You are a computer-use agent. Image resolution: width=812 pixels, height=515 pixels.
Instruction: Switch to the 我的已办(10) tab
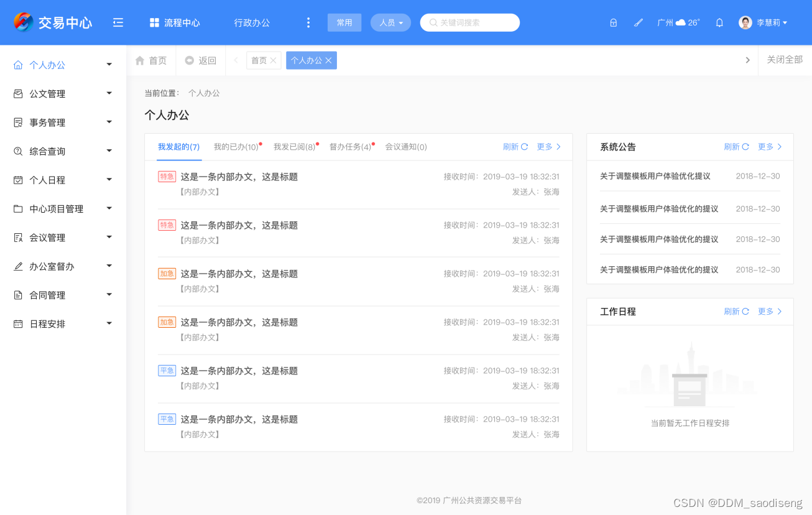pyautogui.click(x=236, y=147)
